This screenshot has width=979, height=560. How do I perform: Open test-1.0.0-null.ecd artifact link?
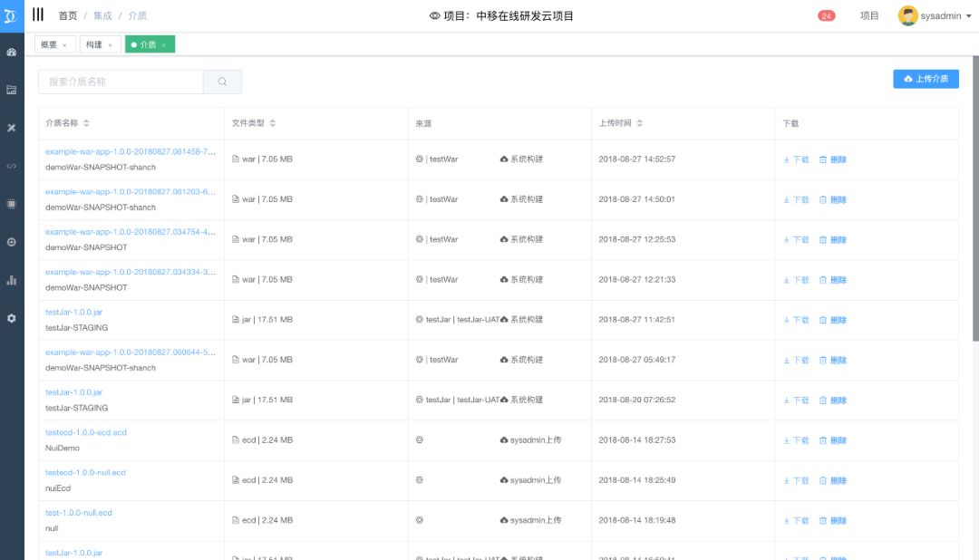click(79, 513)
